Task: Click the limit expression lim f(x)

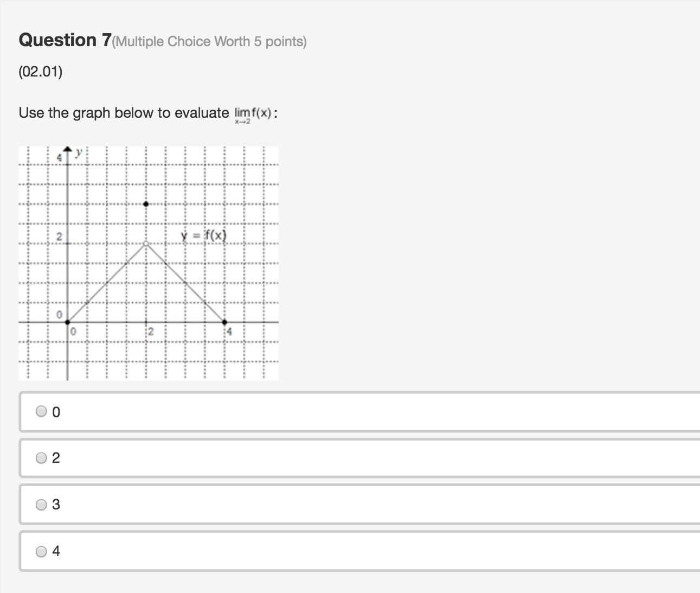Action: coord(254,114)
